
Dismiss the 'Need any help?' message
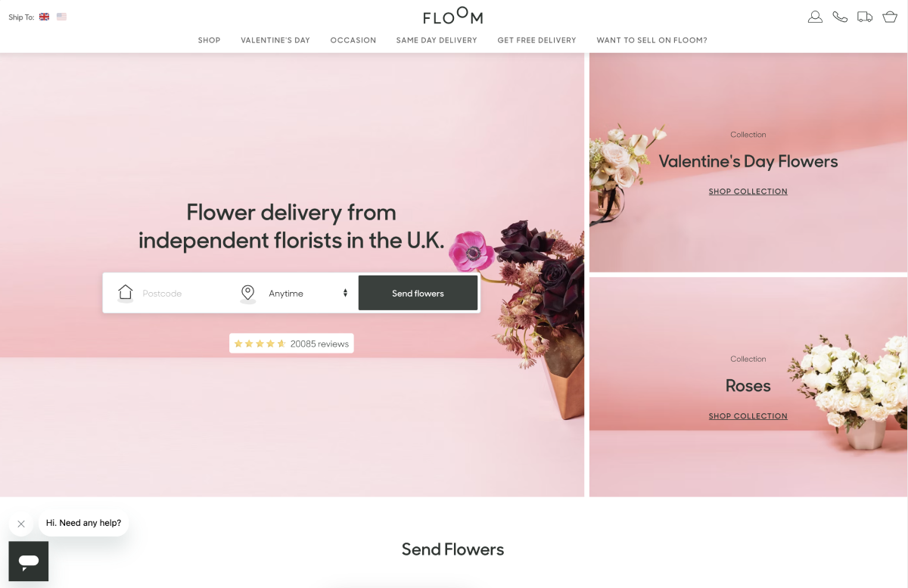21,524
